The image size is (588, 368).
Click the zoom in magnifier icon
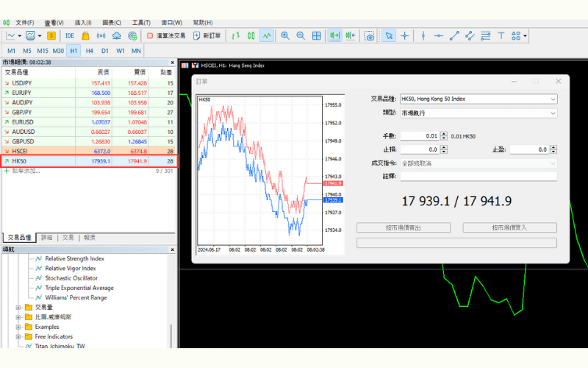point(285,35)
